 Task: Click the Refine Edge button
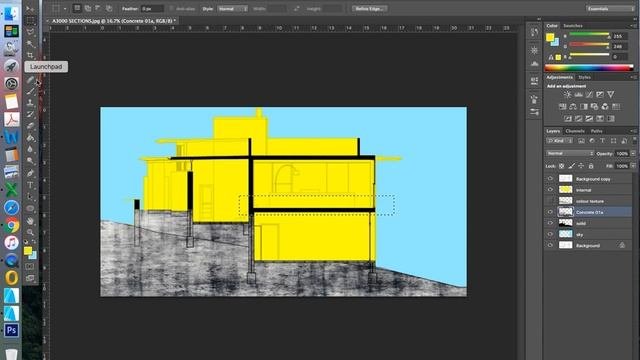(x=369, y=9)
